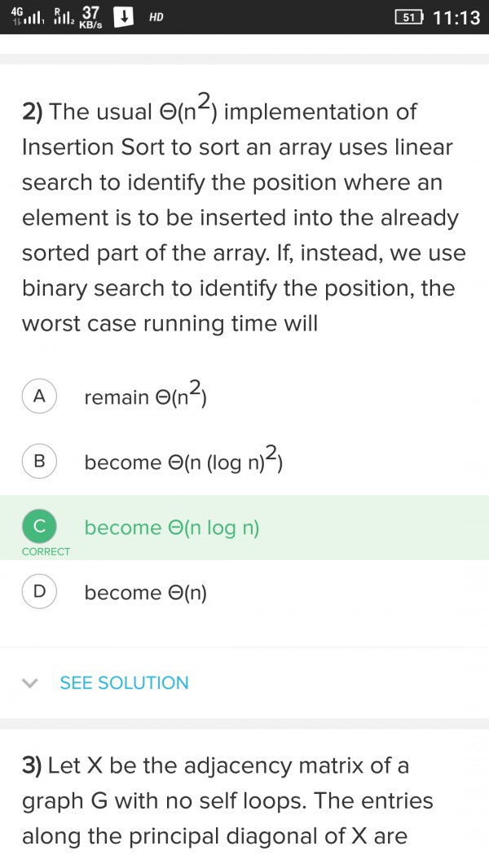
Task: Tap the download arrow icon in status bar
Action: (123, 18)
